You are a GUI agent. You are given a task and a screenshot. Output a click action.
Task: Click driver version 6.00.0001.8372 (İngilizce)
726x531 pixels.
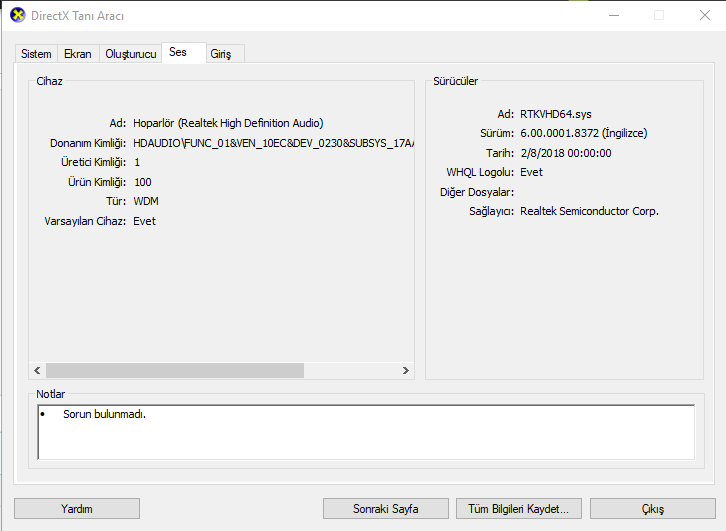[x=584, y=133]
